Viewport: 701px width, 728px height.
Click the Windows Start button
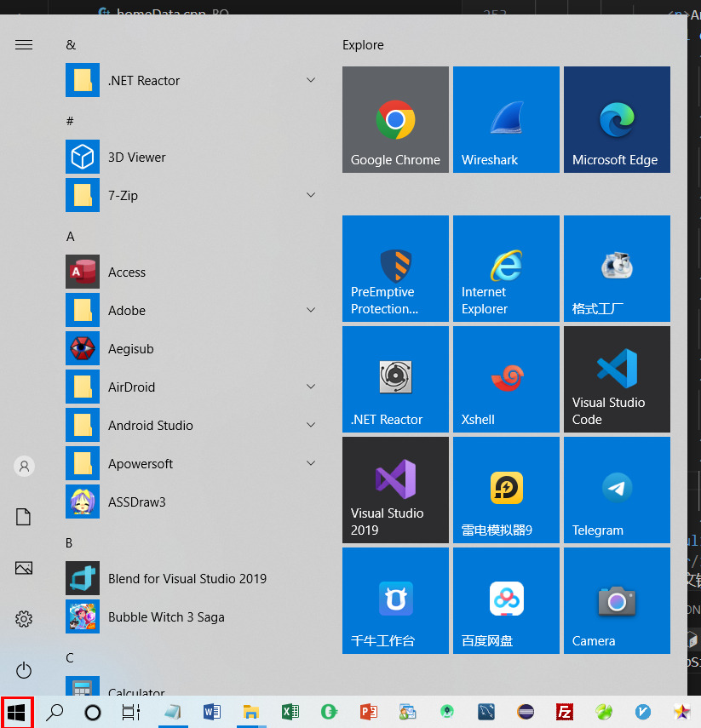click(x=16, y=712)
